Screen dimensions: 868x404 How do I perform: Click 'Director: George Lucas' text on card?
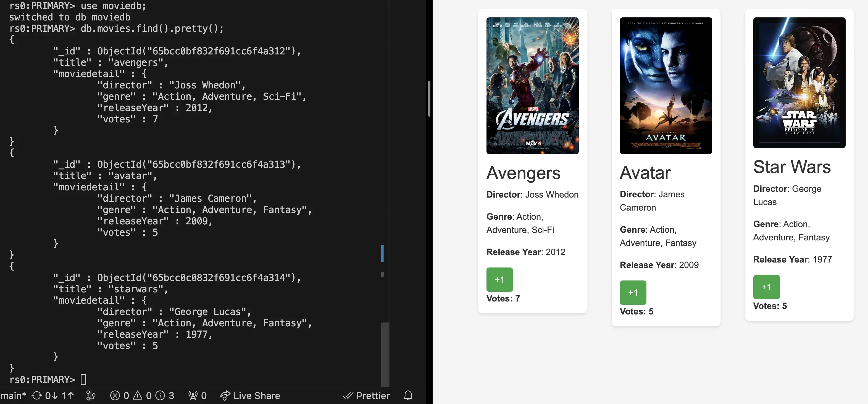tap(787, 195)
